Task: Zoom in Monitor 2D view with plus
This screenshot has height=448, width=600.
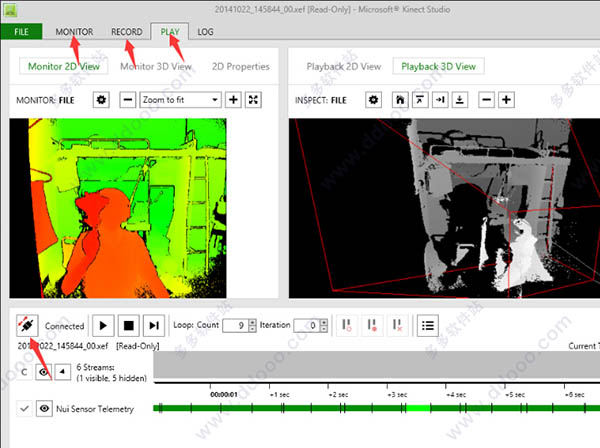Action: coord(233,100)
